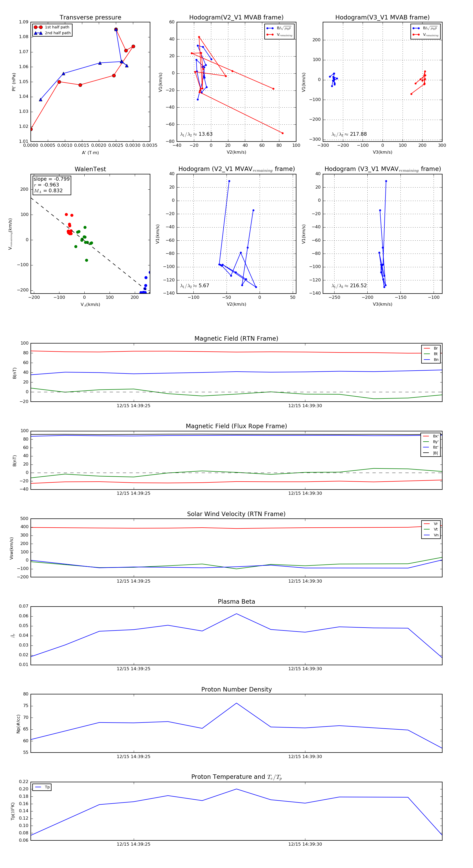Click the plasma beta peak point
This screenshot has height=868, width=473.
coord(236,614)
